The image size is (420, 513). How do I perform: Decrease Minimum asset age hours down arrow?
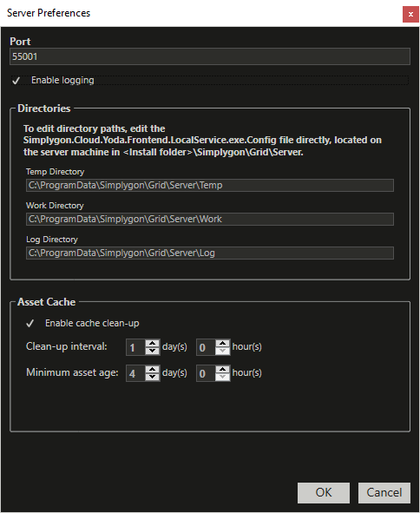(x=223, y=378)
